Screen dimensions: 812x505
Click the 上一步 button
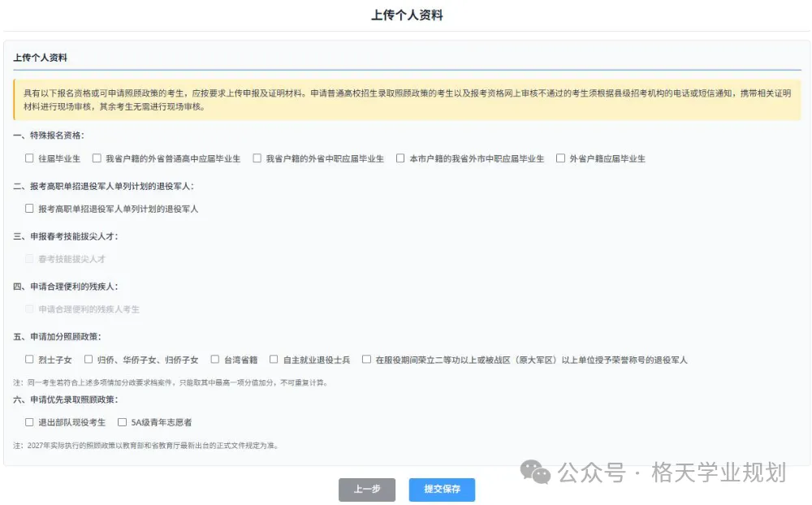point(367,490)
